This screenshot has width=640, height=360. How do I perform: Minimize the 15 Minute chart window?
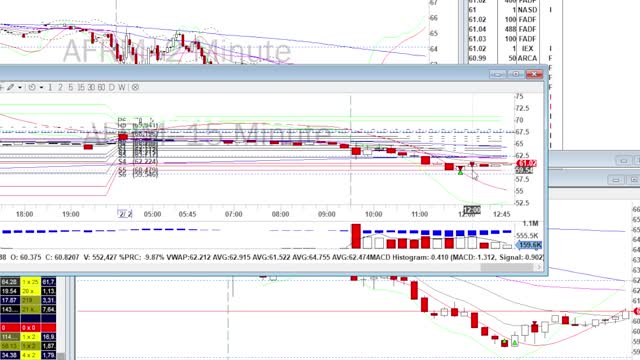click(x=497, y=74)
